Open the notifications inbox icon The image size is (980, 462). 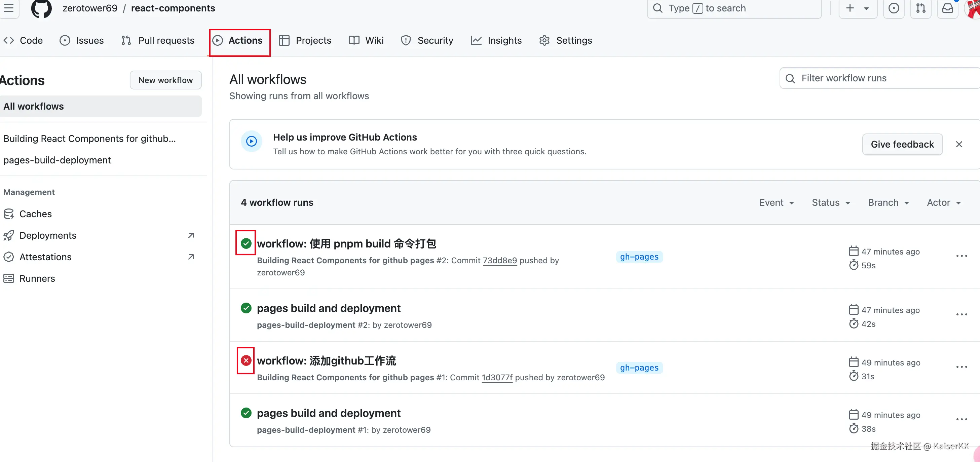[x=947, y=8]
